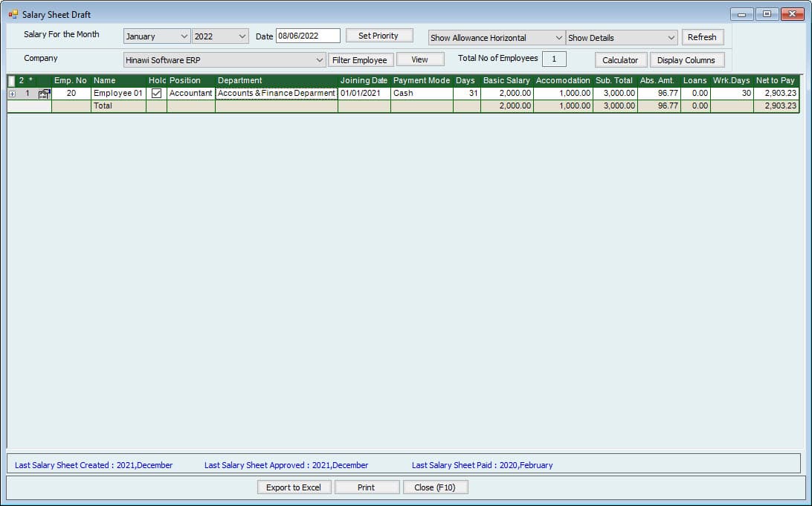Sort by the Name column header
This screenshot has width=812, height=506.
pyautogui.click(x=118, y=81)
